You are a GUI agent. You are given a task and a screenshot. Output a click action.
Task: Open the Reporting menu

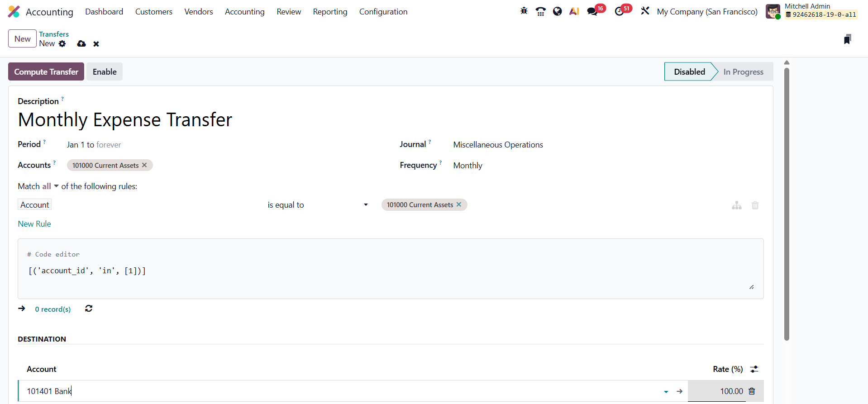(330, 12)
